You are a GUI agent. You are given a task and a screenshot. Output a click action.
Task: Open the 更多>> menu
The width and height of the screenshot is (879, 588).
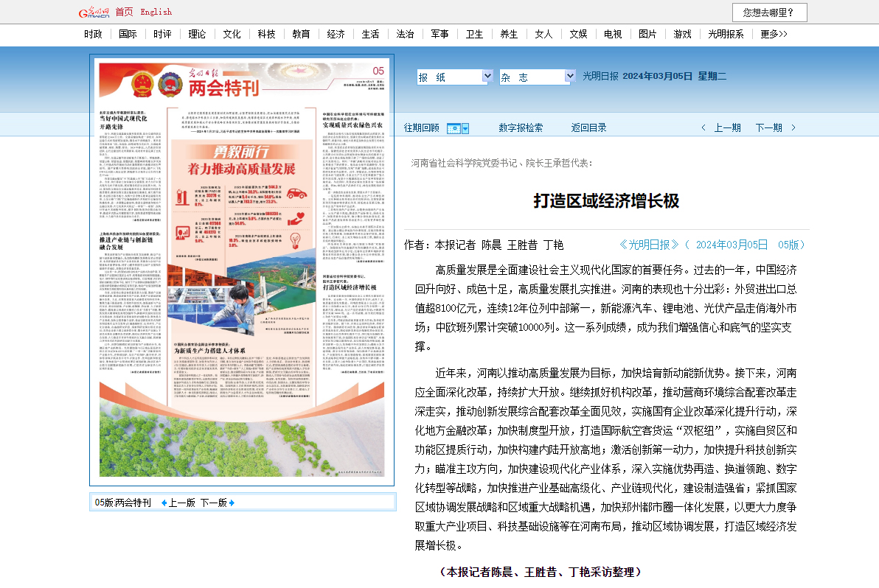773,34
